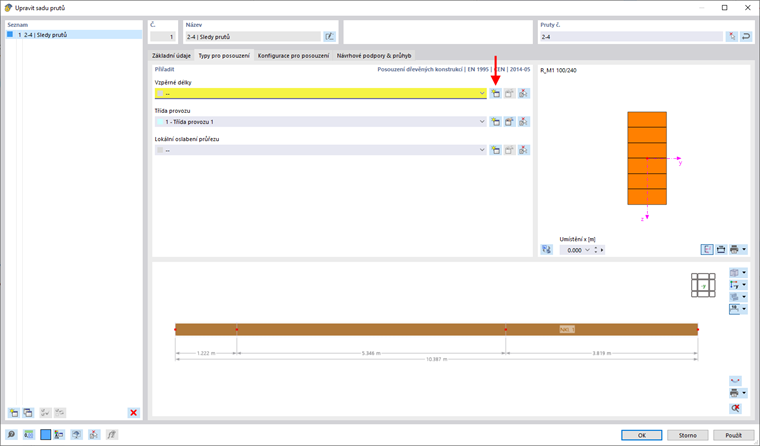The width and height of the screenshot is (760, 446).
Task: Reset zoom with magnifier X icon
Action: (x=735, y=408)
